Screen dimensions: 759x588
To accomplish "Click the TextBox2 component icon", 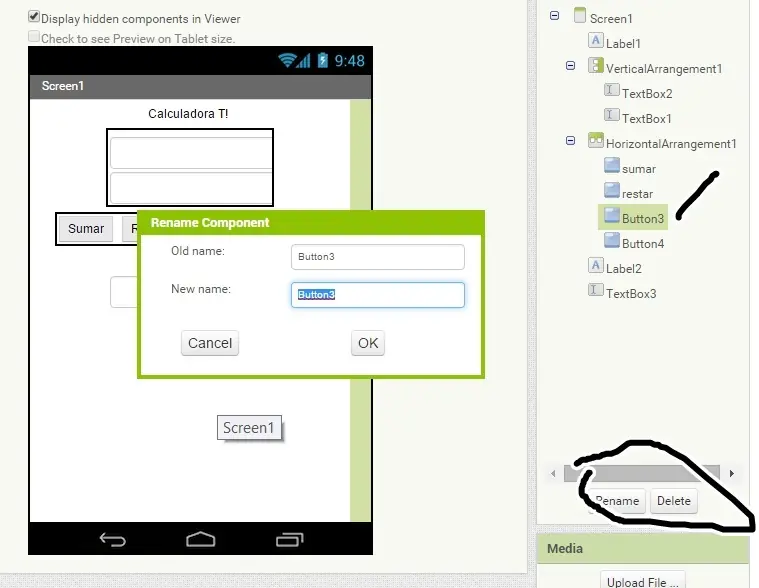I will click(x=611, y=90).
